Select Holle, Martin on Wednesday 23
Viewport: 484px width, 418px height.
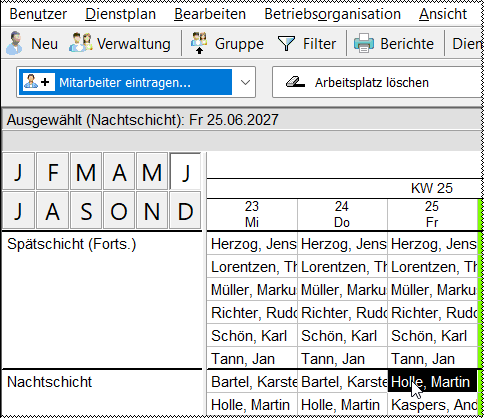point(252,405)
